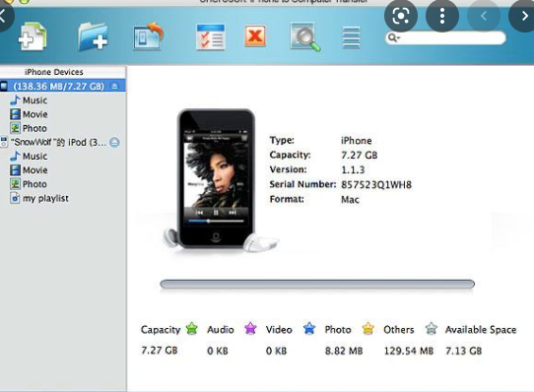
Task: Open the three-dot more options button
Action: click(x=442, y=16)
